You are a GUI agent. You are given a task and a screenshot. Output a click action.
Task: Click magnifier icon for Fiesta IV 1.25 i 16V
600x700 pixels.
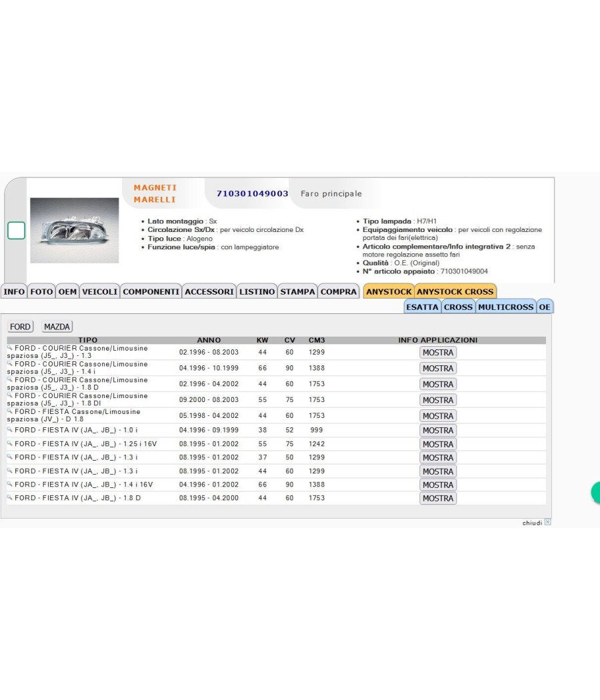(x=10, y=443)
